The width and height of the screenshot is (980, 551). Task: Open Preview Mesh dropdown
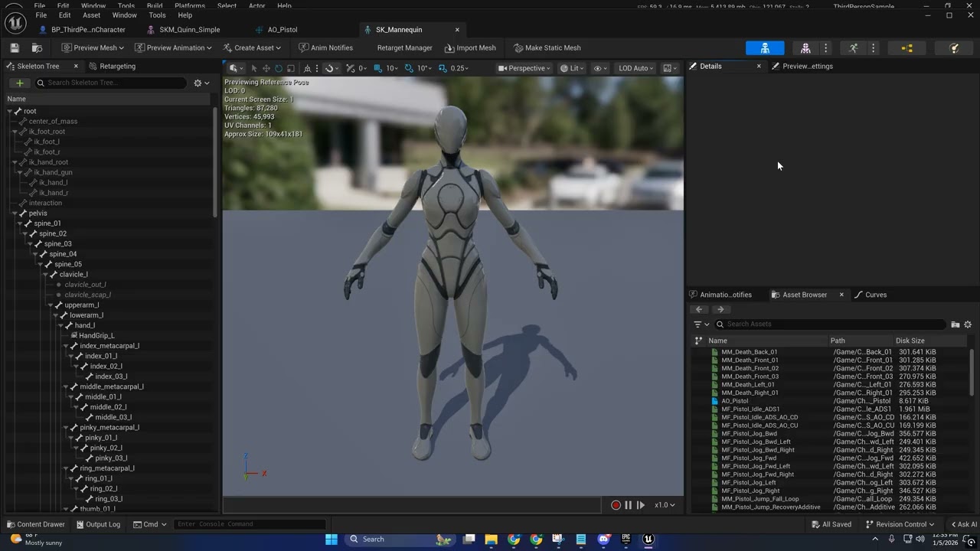coord(92,48)
